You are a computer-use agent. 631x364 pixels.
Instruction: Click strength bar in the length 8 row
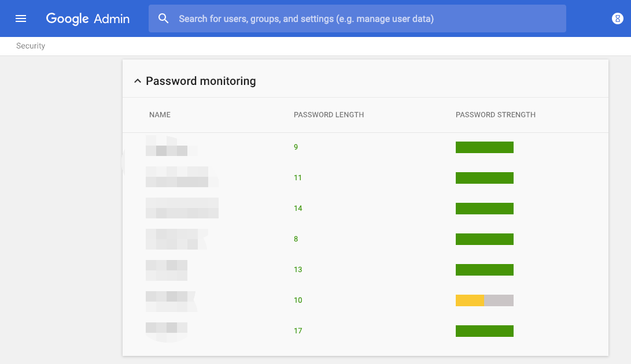click(485, 239)
